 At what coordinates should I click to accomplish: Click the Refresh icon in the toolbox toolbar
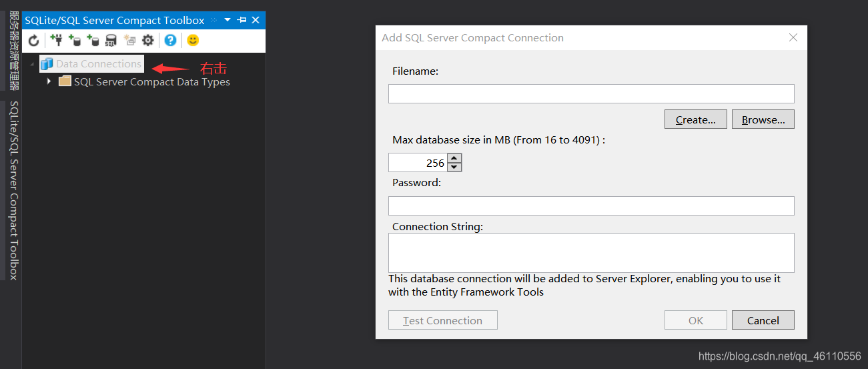tap(33, 41)
